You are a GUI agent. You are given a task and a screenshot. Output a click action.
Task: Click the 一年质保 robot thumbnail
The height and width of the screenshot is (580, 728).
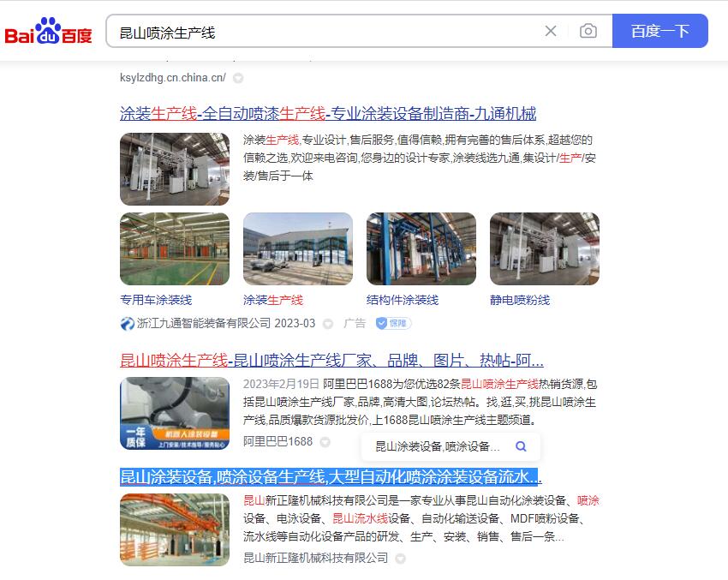[x=175, y=413]
